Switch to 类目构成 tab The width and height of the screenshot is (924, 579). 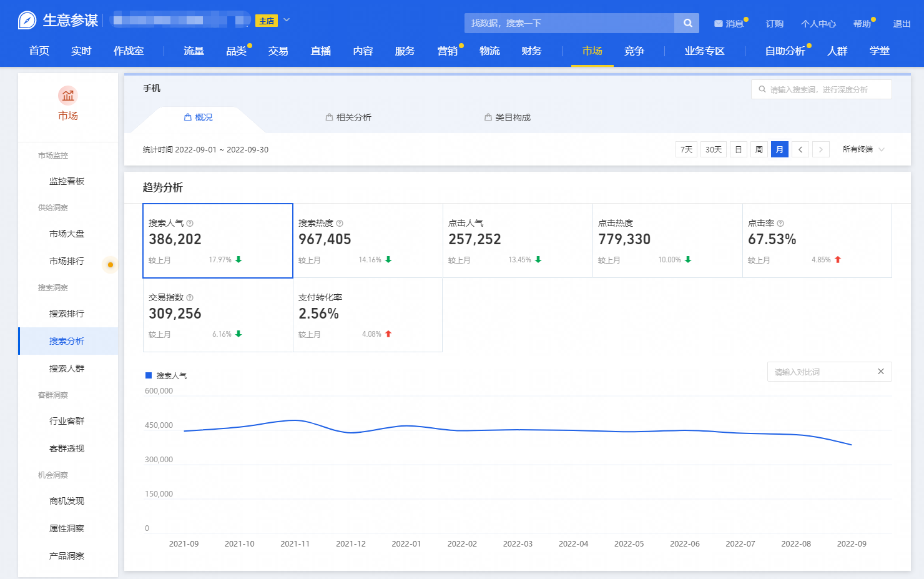pos(508,117)
